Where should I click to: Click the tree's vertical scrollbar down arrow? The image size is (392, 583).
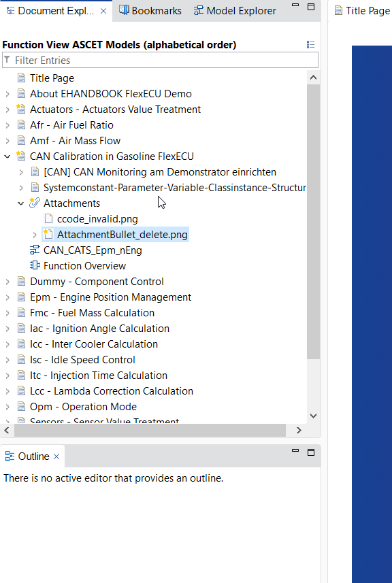point(313,416)
